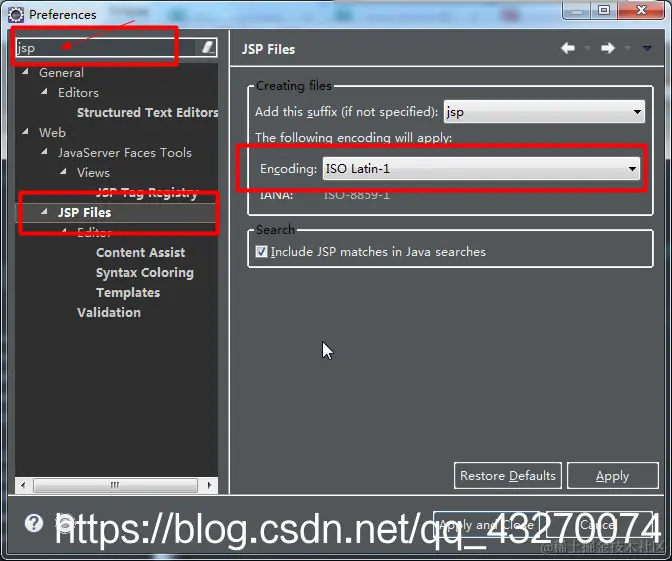Open the Templates preference page
Image resolution: width=672 pixels, height=561 pixels.
[128, 293]
